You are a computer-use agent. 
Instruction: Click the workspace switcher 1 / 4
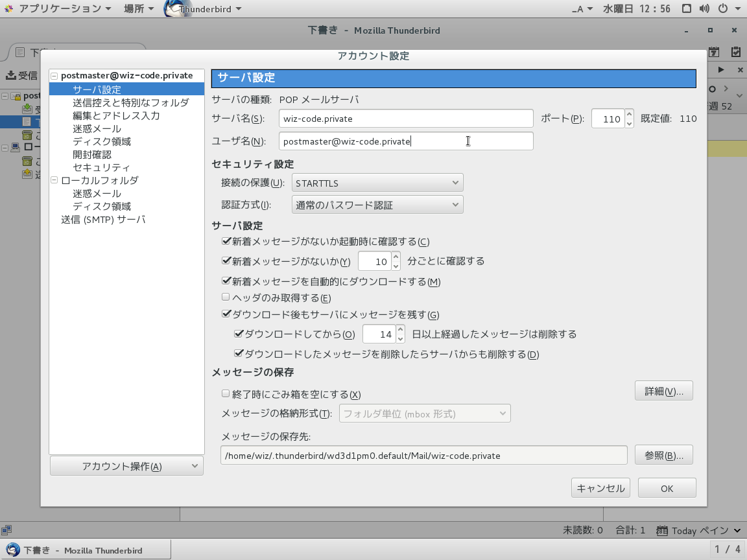[x=727, y=550]
